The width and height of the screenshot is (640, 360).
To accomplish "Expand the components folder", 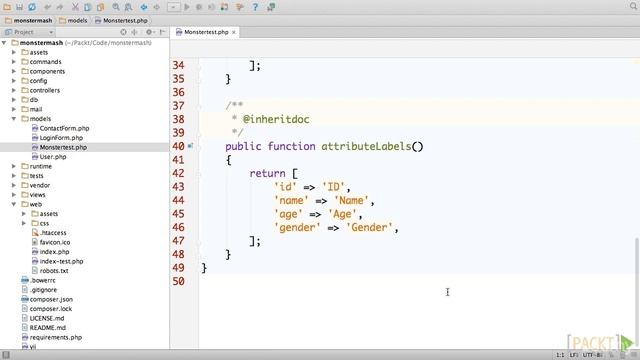I will pyautogui.click(x=14, y=71).
